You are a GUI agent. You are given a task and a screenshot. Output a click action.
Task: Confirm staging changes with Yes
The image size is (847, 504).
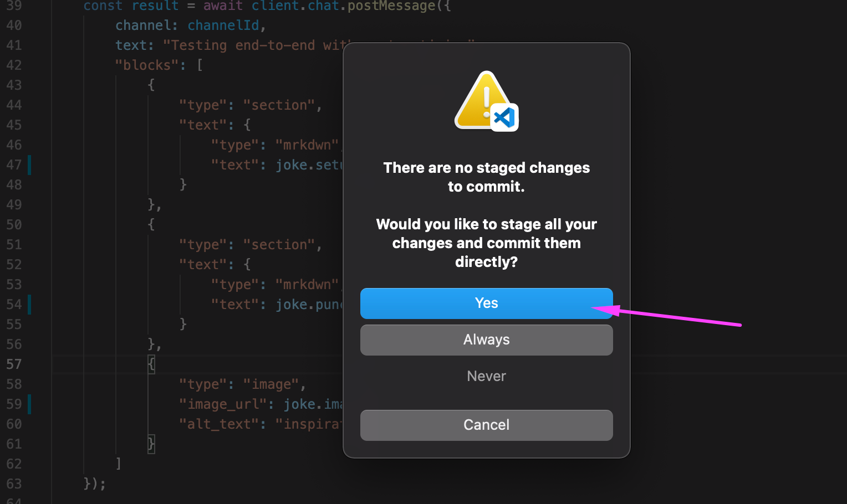[486, 303]
